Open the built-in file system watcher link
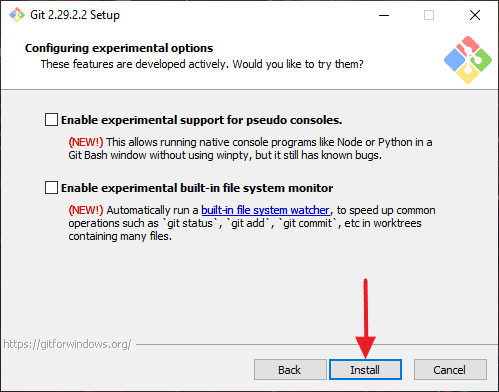This screenshot has width=499, height=392. (265, 210)
